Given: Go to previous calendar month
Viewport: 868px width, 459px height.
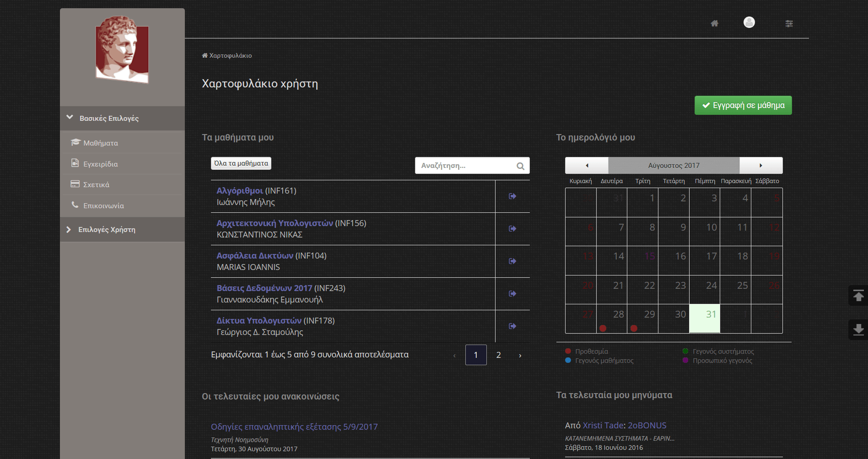Looking at the screenshot, I should pos(587,166).
